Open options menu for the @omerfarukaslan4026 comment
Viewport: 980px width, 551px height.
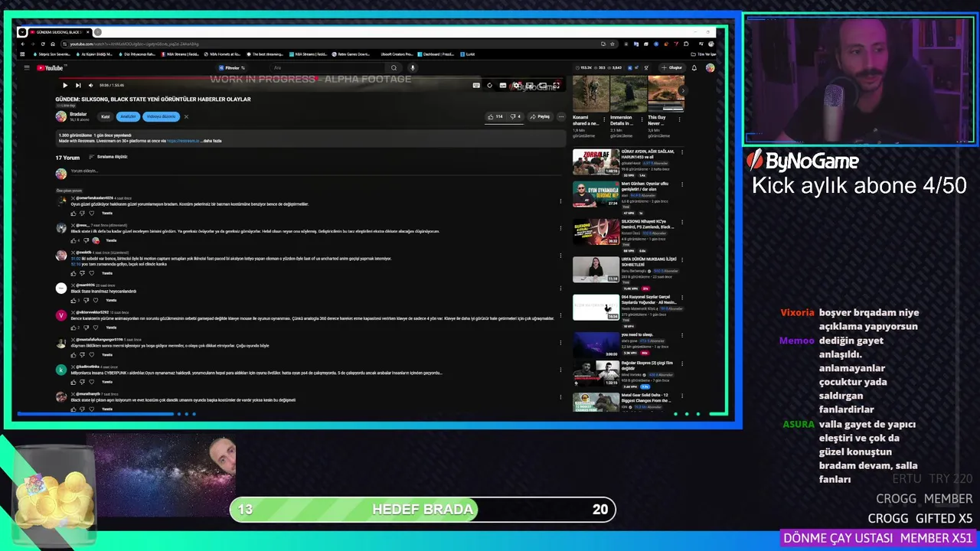click(x=560, y=201)
